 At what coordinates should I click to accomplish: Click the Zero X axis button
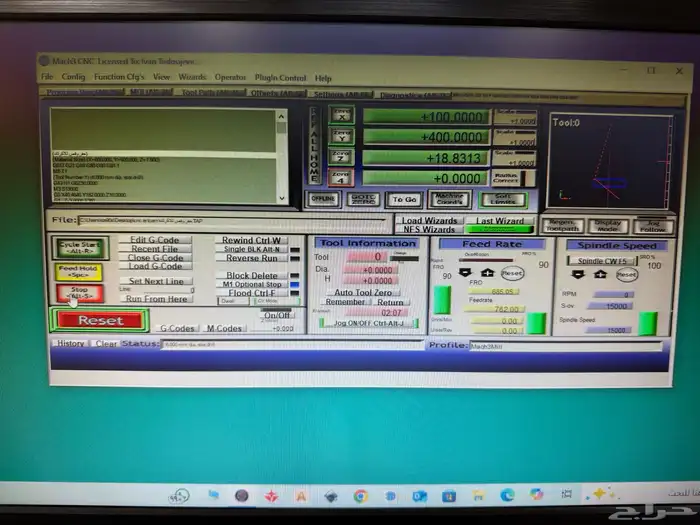pos(342,116)
